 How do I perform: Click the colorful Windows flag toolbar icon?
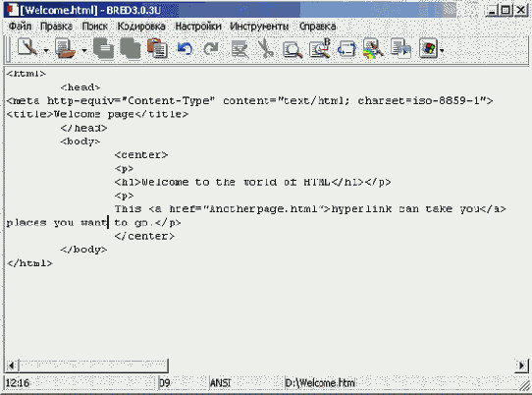point(428,48)
